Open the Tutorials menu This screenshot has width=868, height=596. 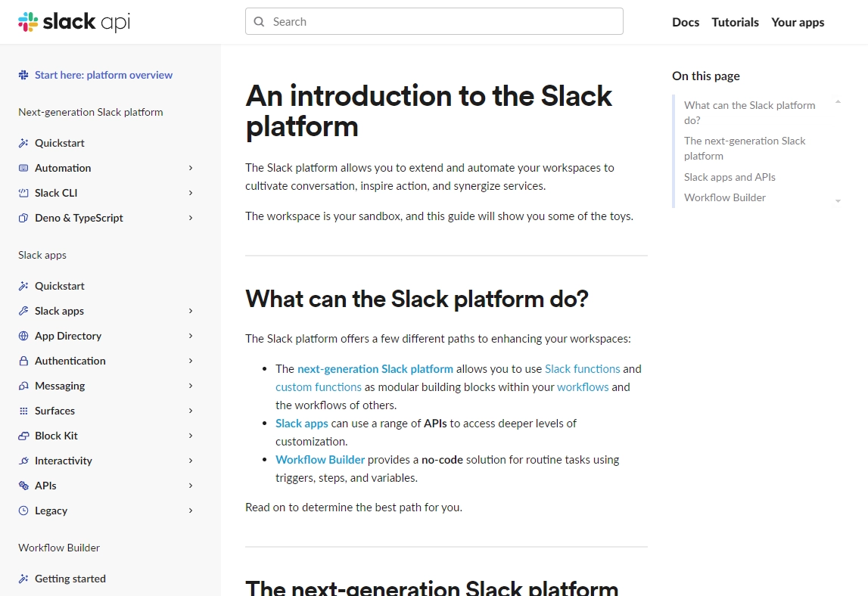click(735, 22)
